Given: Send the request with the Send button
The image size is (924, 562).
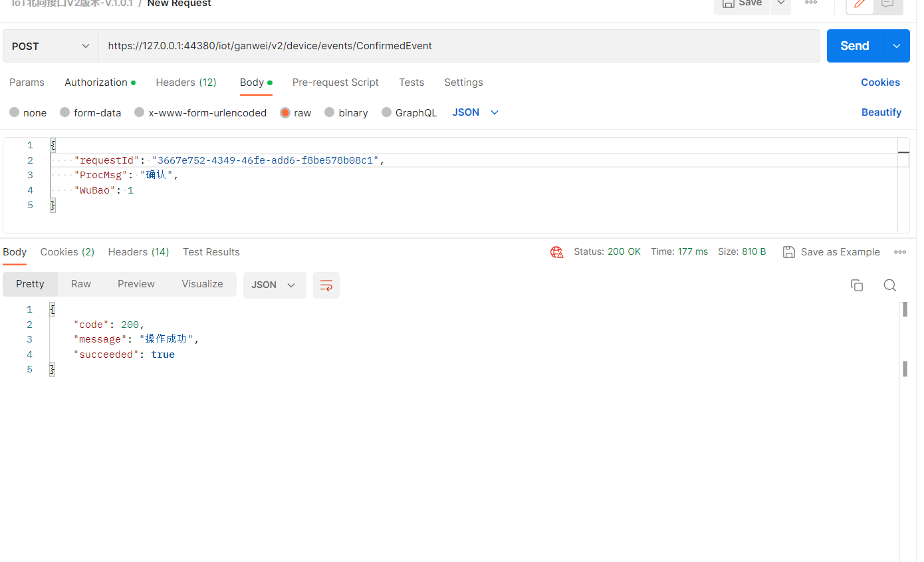Looking at the screenshot, I should 855,46.
